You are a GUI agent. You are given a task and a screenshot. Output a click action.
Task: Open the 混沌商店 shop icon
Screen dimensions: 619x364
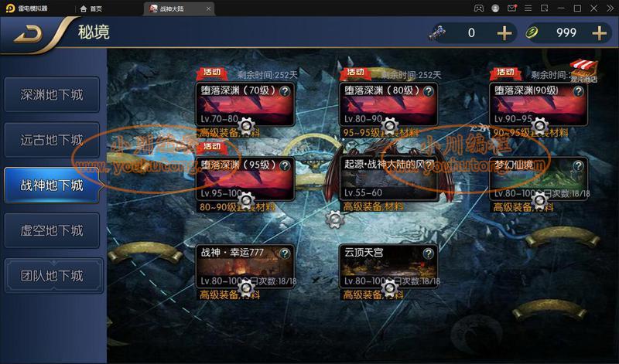click(x=583, y=71)
